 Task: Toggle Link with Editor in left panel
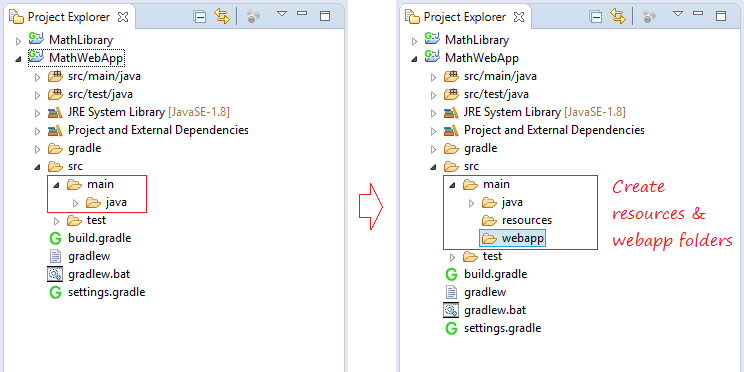coord(222,17)
